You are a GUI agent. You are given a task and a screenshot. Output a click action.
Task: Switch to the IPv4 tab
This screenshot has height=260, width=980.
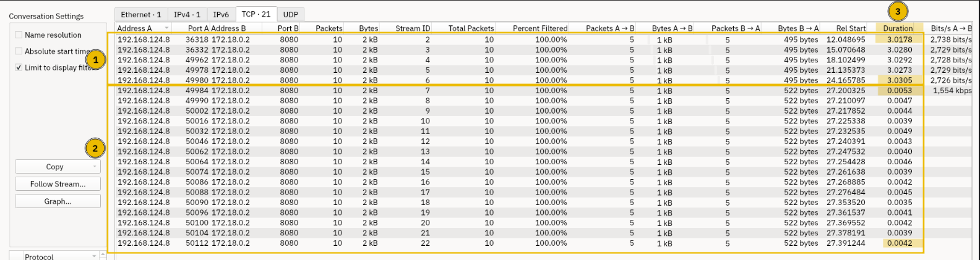click(x=187, y=14)
